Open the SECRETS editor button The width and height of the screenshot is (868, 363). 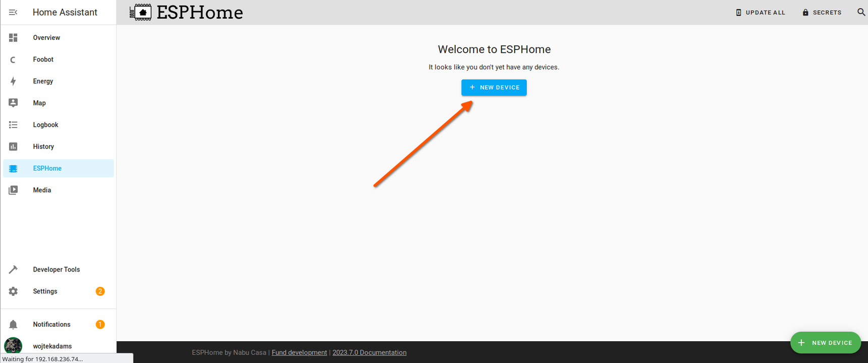822,13
